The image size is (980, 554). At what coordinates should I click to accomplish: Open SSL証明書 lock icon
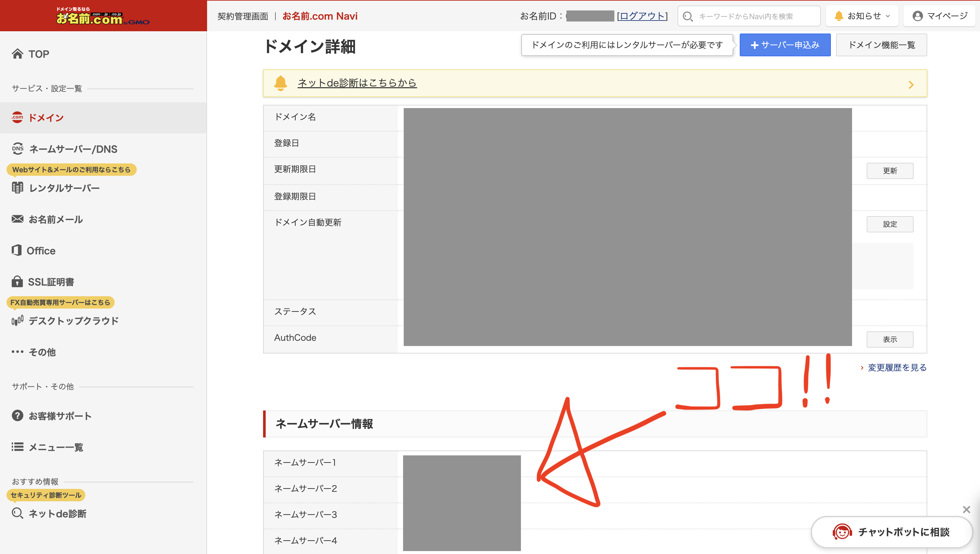point(17,282)
